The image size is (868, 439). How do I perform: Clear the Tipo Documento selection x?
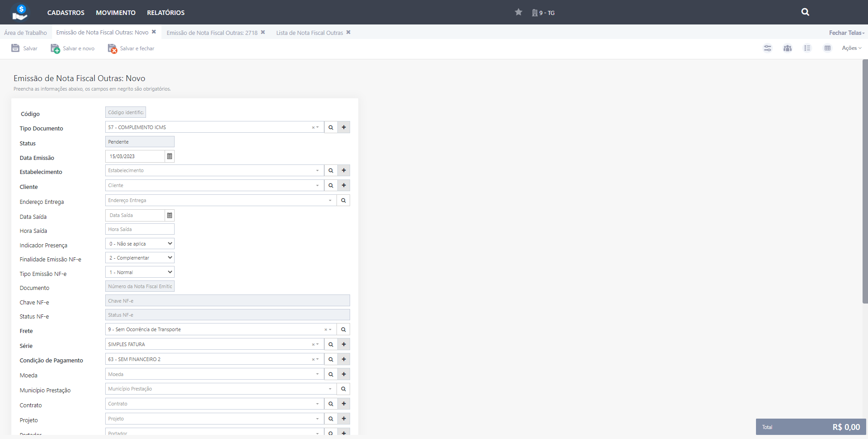(x=313, y=128)
